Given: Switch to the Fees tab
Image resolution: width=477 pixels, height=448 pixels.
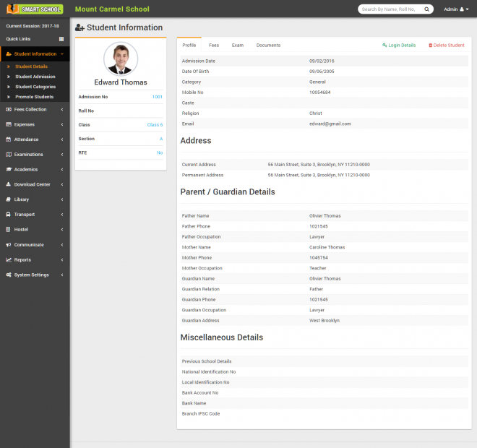Looking at the screenshot, I should (214, 46).
